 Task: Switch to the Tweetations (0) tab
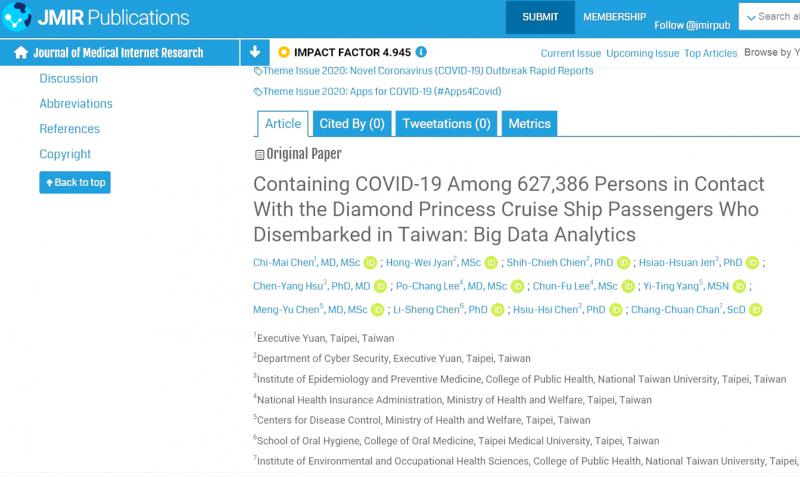click(446, 123)
